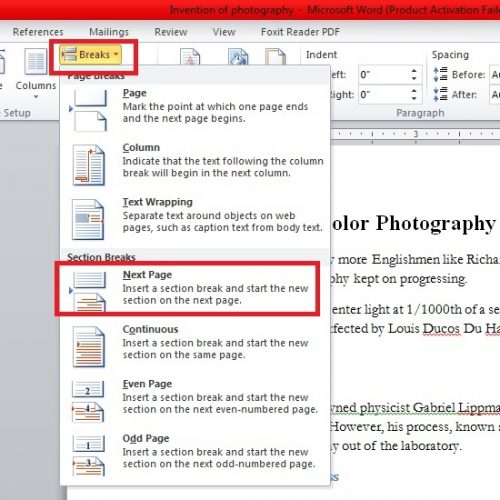This screenshot has width=500, height=500.
Task: Click the Next Page section break icon
Action: pos(88,291)
